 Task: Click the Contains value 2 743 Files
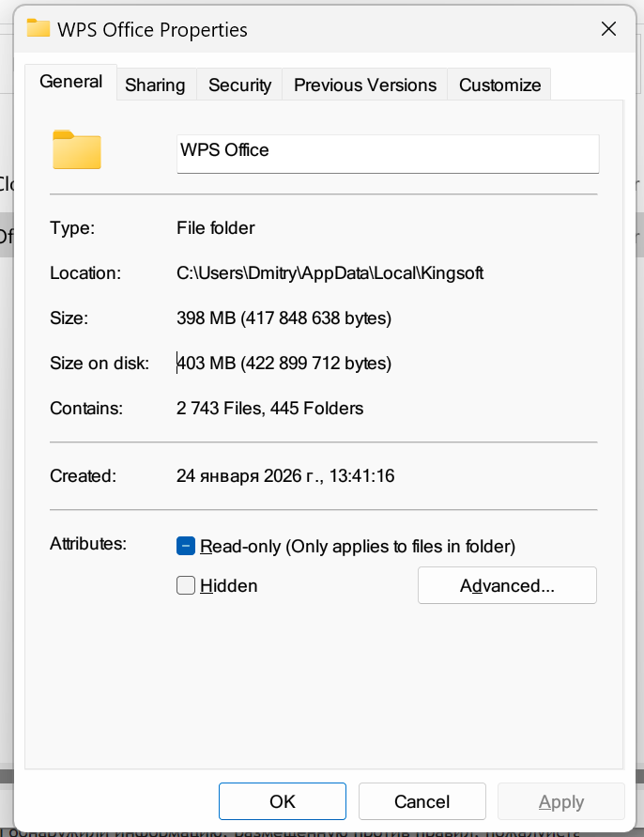point(270,409)
